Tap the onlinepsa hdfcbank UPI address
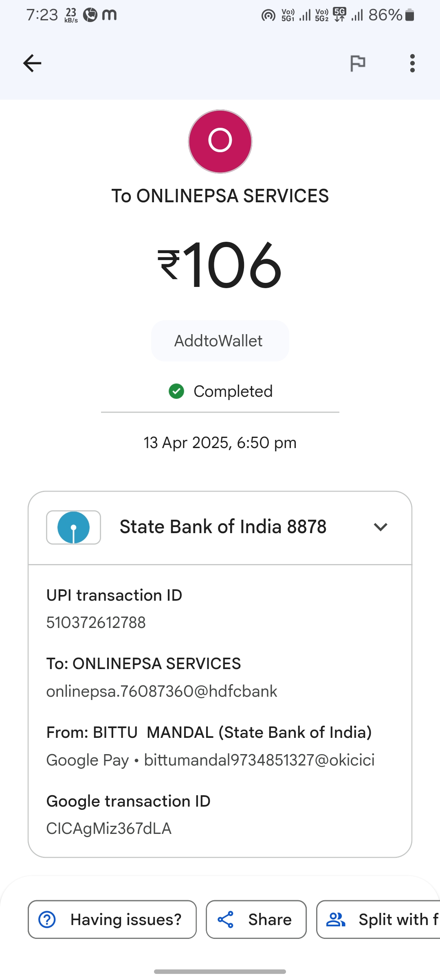The width and height of the screenshot is (440, 980). pyautogui.click(x=162, y=691)
